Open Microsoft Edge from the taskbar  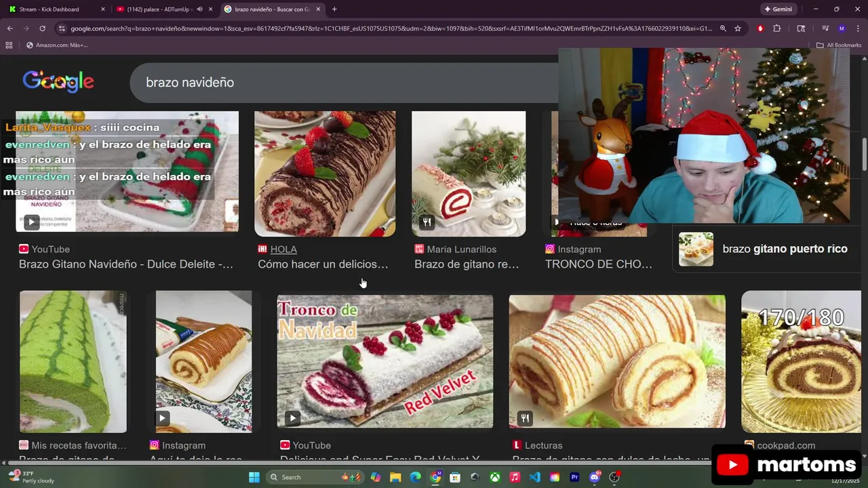[x=415, y=477]
